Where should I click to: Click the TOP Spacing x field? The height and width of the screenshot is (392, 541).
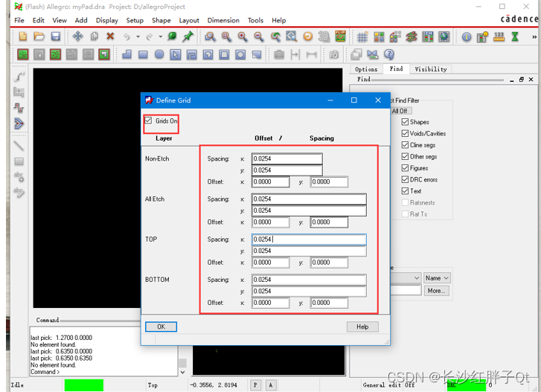click(309, 240)
